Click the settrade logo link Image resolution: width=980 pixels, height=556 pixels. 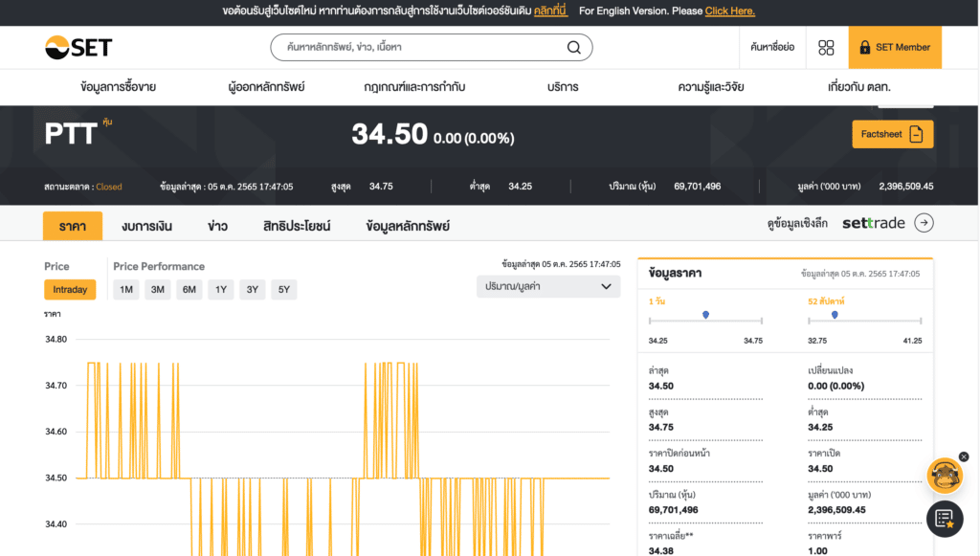[873, 223]
